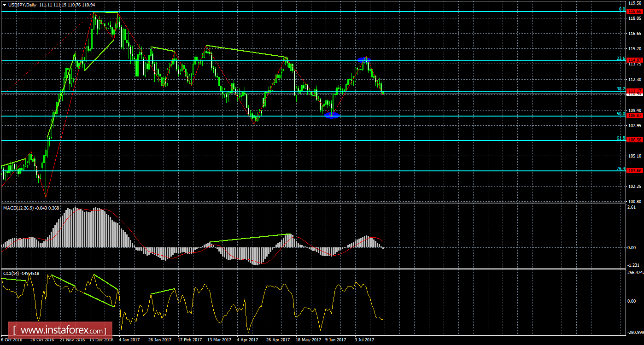644x345 pixels.
Task: Select the red 108.87 price tag
Action: pos(635,116)
